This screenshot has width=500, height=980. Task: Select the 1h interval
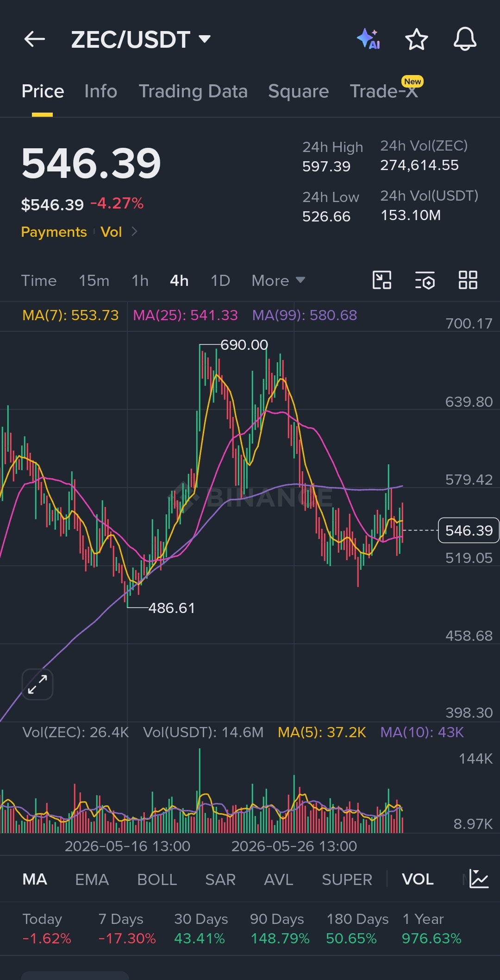(140, 281)
